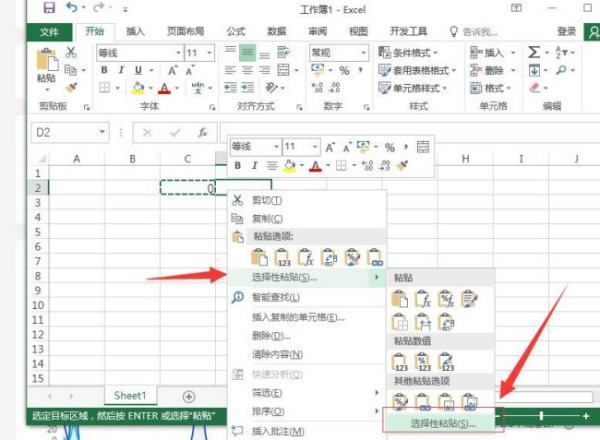Screen dimensions: 600x440
Task: Open Format as Table dropdown
Action: 417,70
